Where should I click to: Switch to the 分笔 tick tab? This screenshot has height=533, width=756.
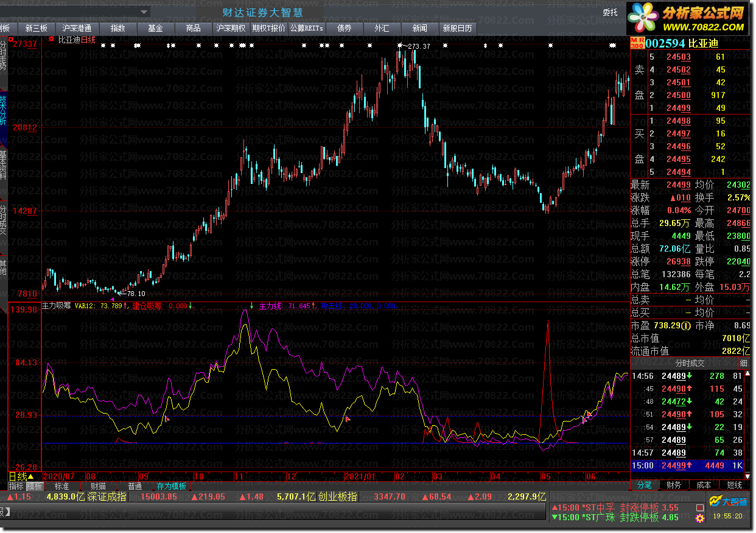click(x=645, y=485)
